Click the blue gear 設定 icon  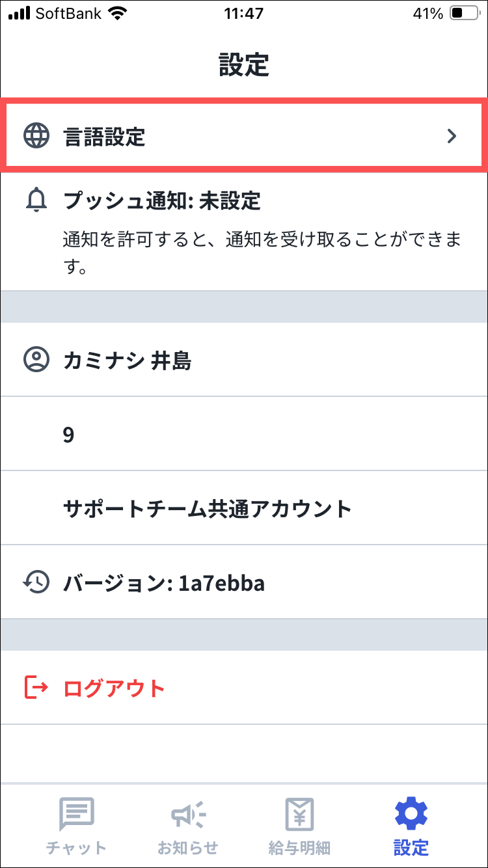[x=411, y=814]
